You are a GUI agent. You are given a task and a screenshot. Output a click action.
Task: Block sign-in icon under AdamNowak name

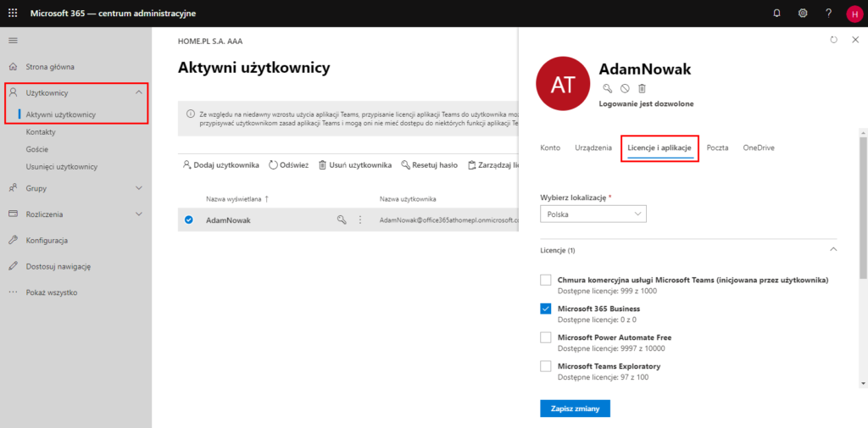pos(625,88)
